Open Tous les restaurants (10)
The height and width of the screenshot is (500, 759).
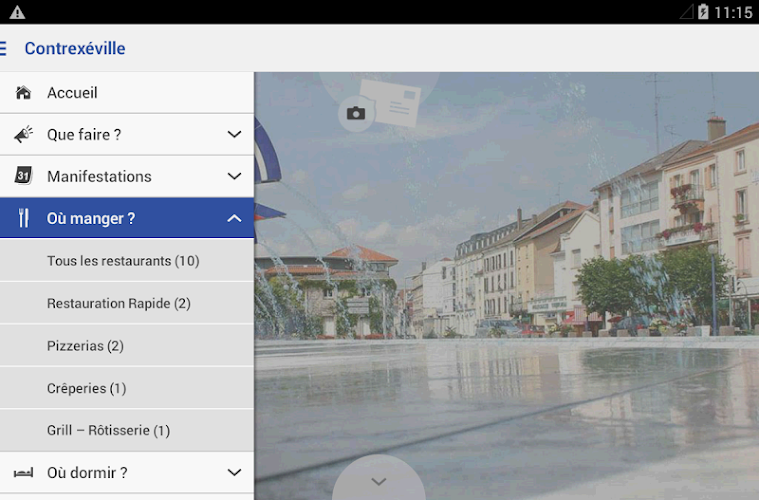click(127, 260)
